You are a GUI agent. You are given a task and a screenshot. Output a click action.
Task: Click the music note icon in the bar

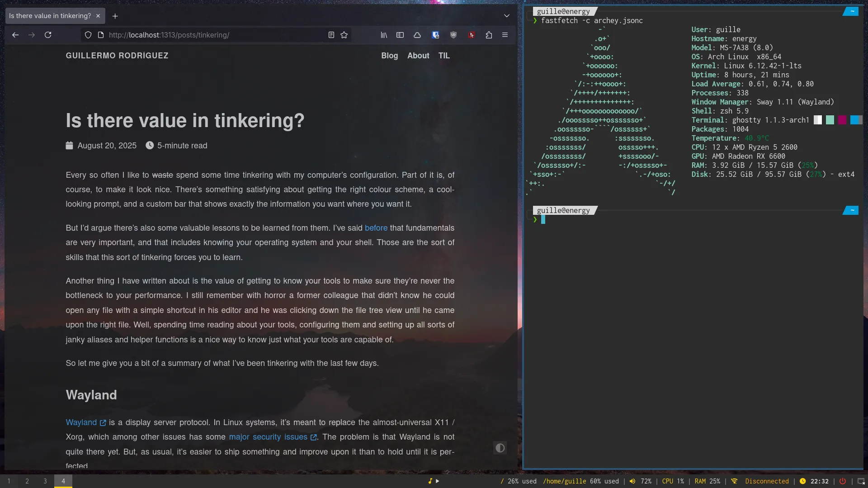click(430, 481)
